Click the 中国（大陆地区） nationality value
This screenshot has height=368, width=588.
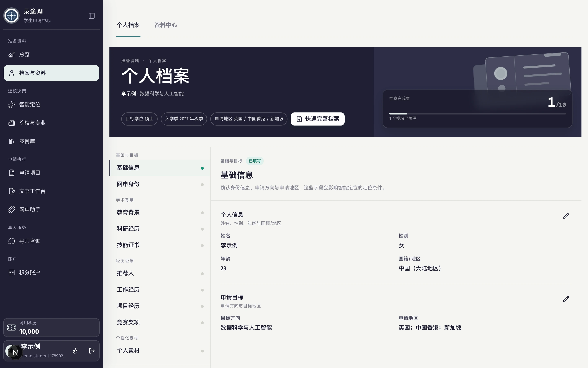pos(420,268)
